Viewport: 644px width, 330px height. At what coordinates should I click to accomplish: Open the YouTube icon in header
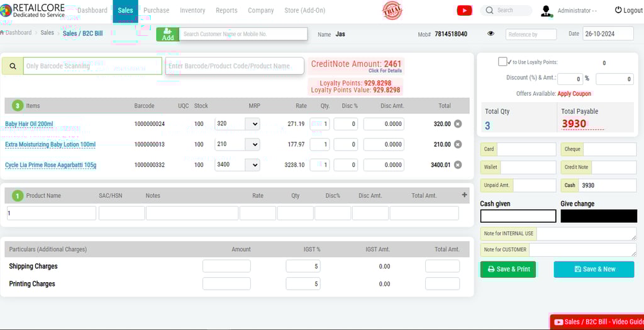click(464, 11)
